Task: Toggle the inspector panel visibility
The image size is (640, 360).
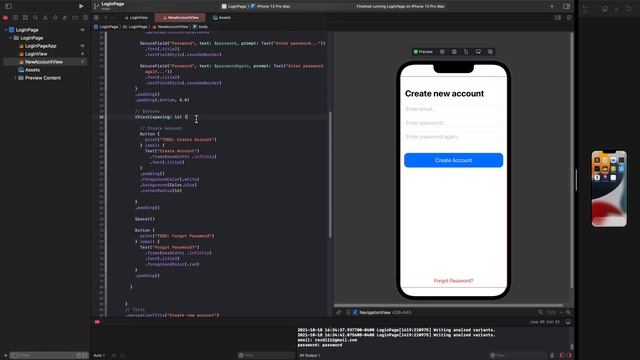Action: [567, 6]
